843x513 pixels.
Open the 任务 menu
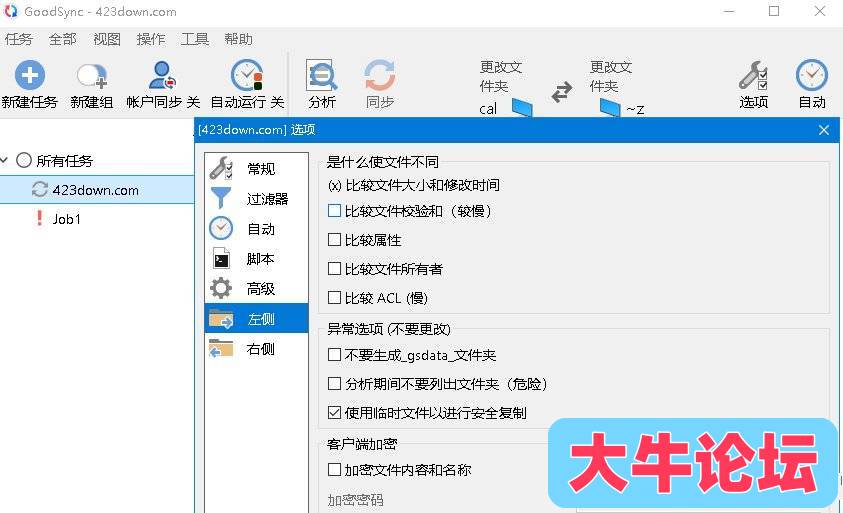point(19,39)
